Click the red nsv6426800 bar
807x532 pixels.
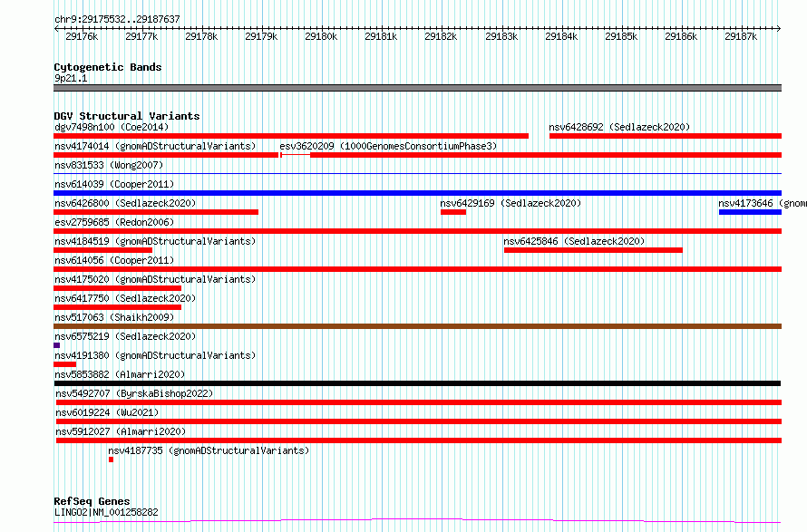[156, 212]
